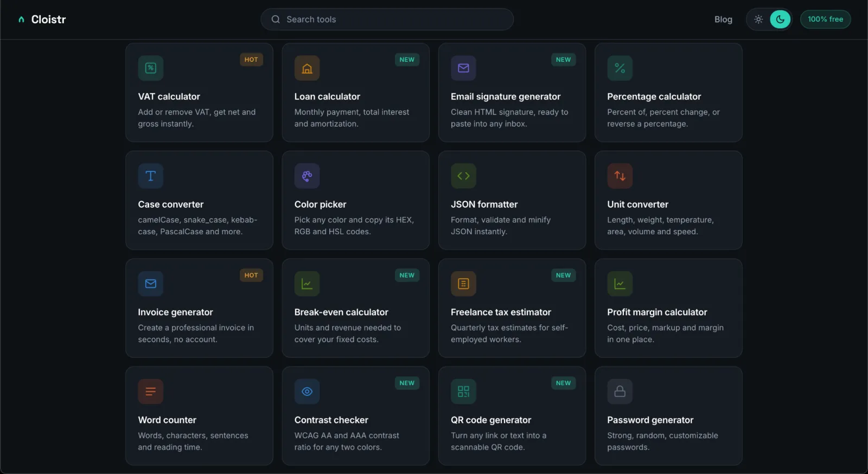868x474 pixels.
Task: Open the Color picker title
Action: tap(320, 204)
